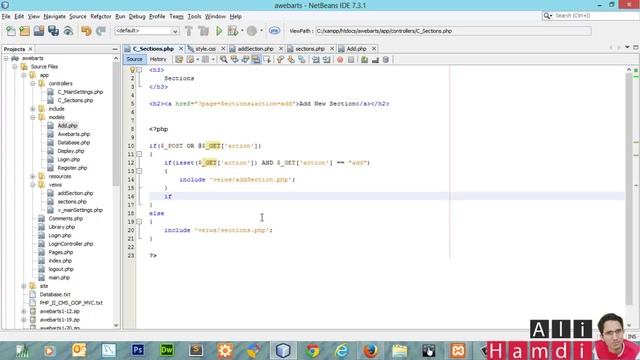Toggle the Rectangular Selection editor toolbar button

267,60
